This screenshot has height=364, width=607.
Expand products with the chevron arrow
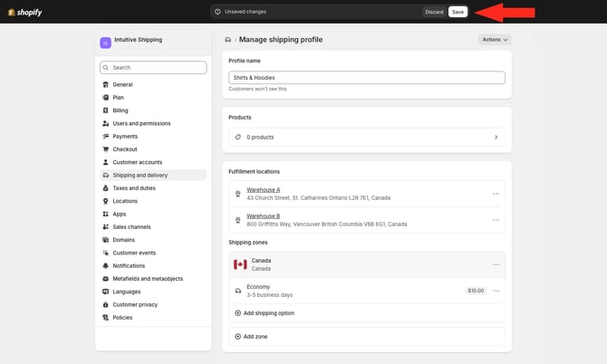(x=496, y=138)
